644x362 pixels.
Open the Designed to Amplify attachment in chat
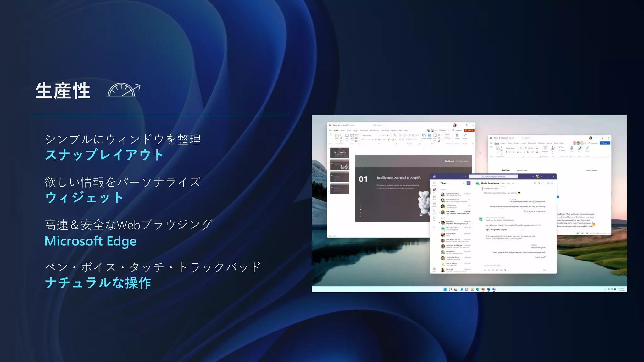point(497,230)
